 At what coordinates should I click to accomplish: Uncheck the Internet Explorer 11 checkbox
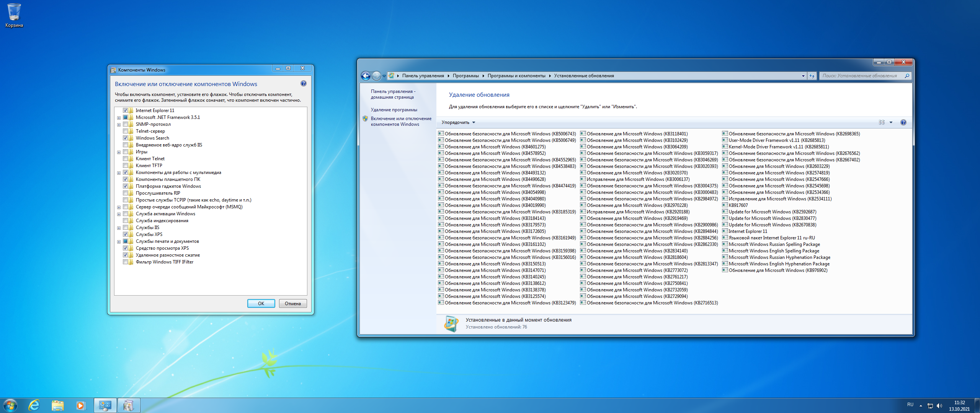(x=125, y=111)
